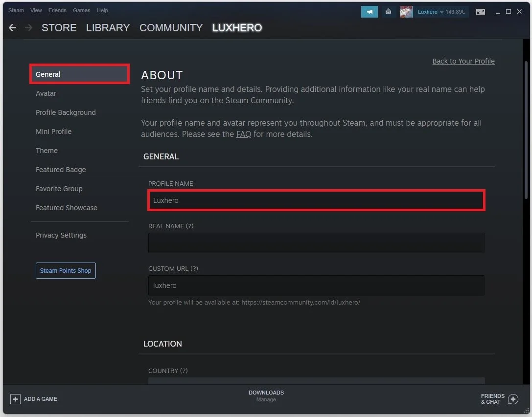The height and width of the screenshot is (417, 532).
Task: Click Back to Your Profile link
Action: tap(463, 61)
